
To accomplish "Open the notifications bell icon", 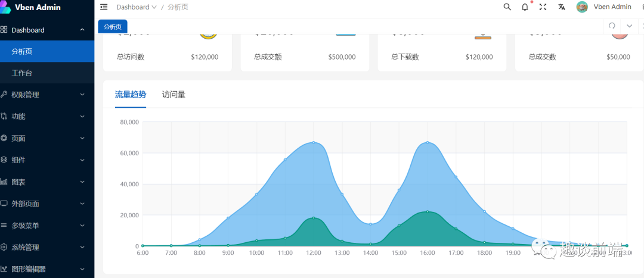I will coord(525,7).
